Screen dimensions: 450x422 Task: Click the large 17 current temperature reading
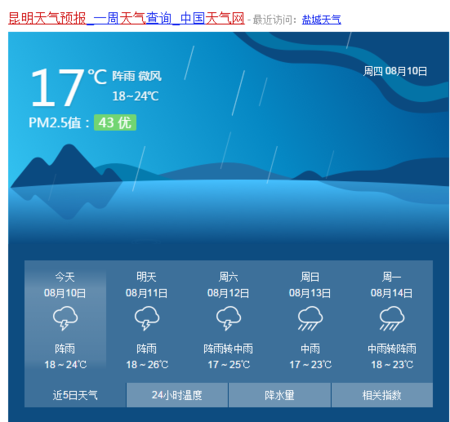[57, 87]
